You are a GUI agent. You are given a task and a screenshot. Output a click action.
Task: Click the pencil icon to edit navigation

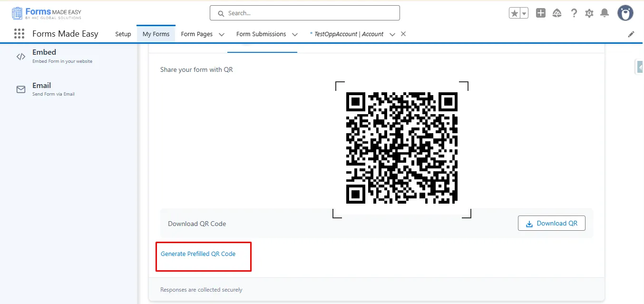tap(631, 34)
